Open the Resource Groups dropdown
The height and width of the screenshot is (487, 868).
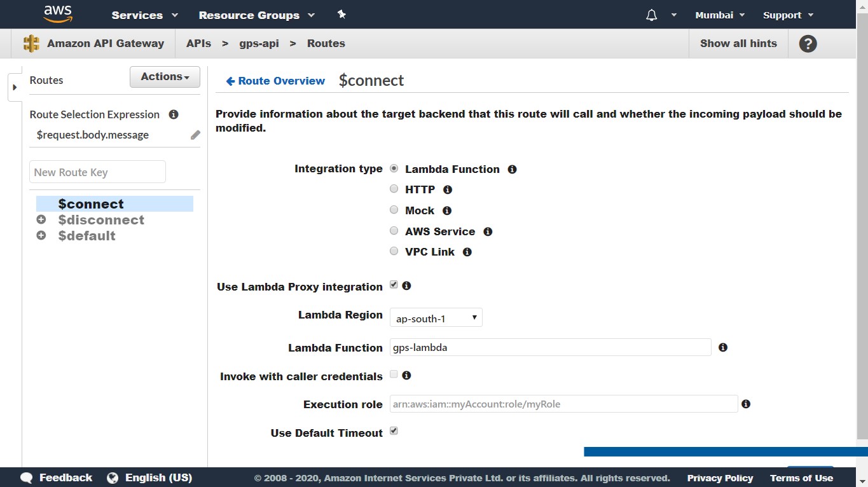click(256, 15)
